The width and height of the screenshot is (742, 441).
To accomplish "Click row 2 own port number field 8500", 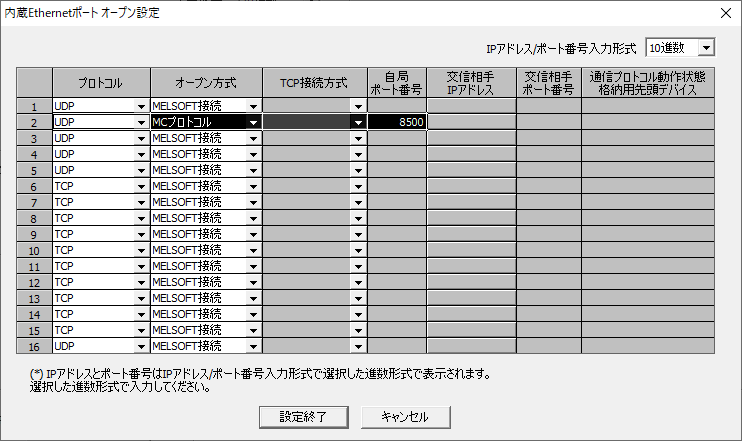I will (397, 122).
